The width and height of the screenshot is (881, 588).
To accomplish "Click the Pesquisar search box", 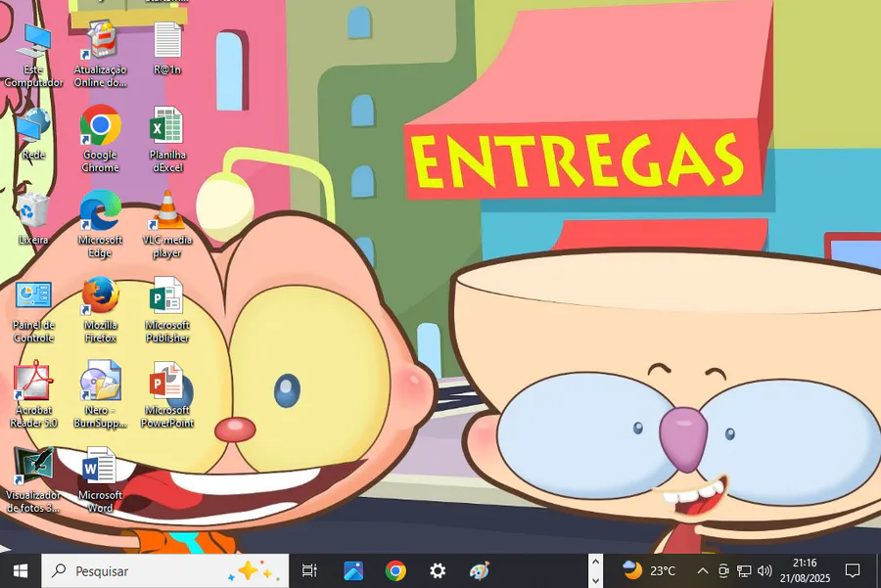I will 165,571.
